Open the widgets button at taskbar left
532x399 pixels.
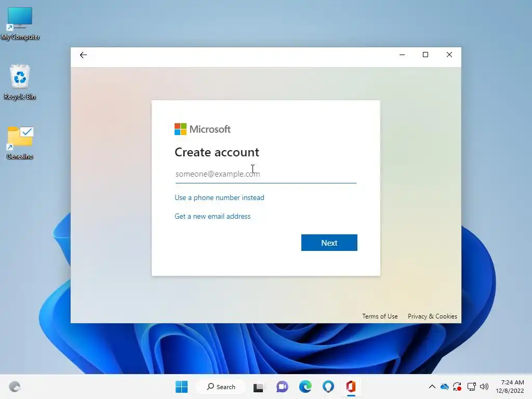coord(15,387)
